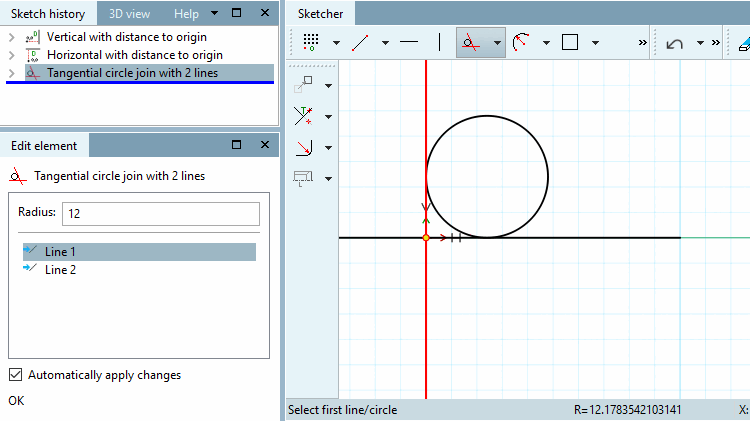
Task: Click the yellow origin point in sketch
Action: tap(426, 238)
